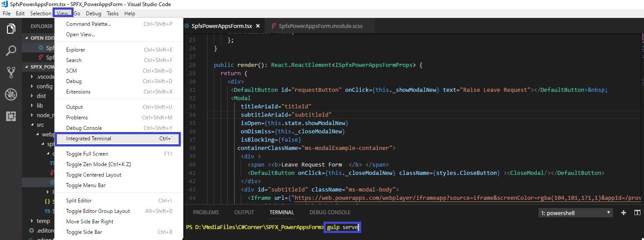Select the TERMINAL panel tab

click(x=282, y=212)
